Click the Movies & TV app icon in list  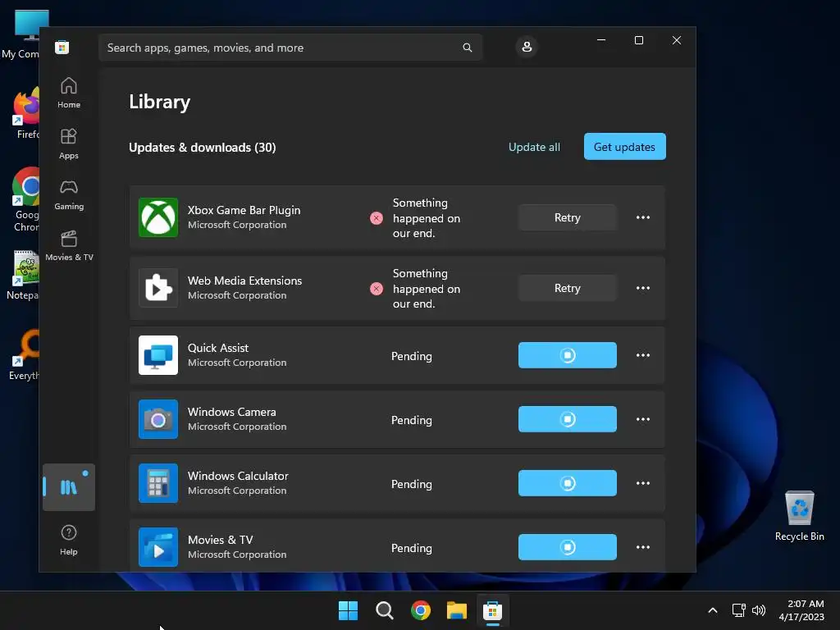point(158,547)
